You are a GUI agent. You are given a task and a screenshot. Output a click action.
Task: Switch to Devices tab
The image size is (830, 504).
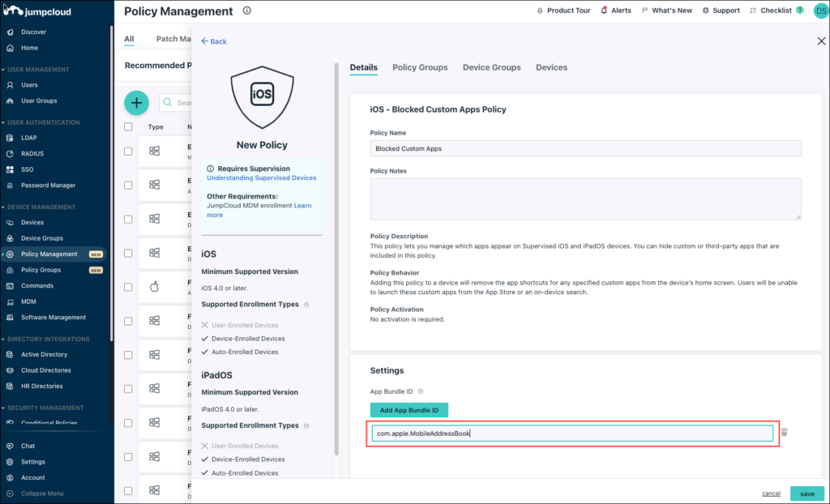point(551,68)
